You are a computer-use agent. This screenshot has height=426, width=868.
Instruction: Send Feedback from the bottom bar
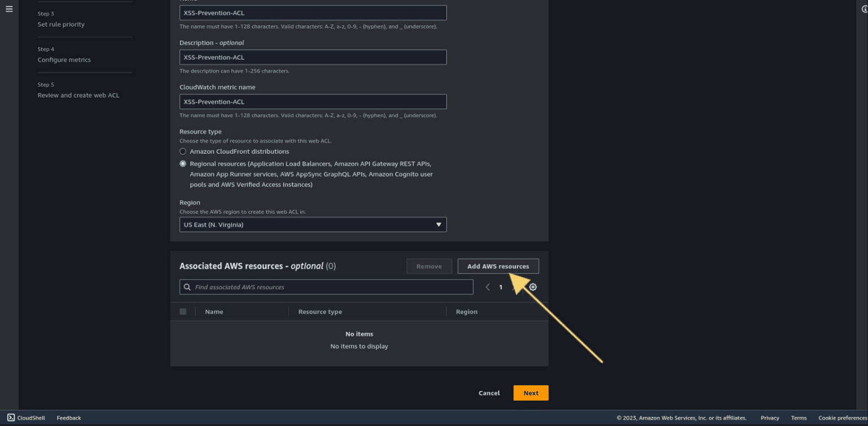coord(68,418)
